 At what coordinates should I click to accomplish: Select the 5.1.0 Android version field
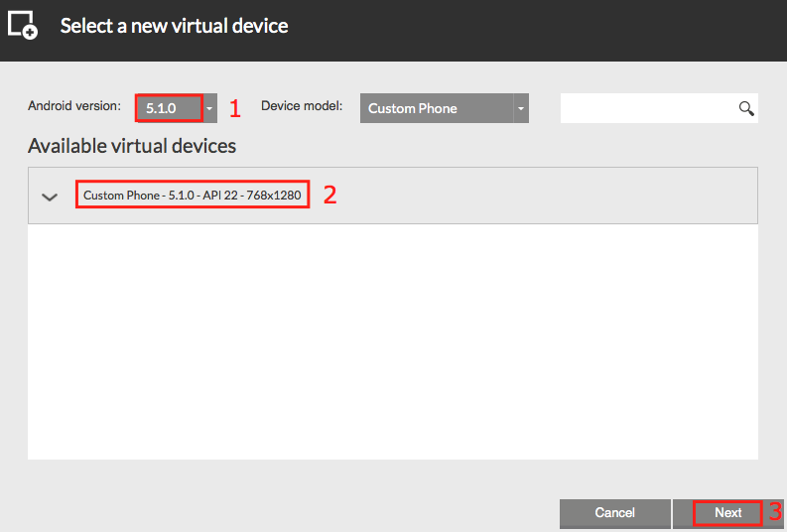tap(169, 108)
